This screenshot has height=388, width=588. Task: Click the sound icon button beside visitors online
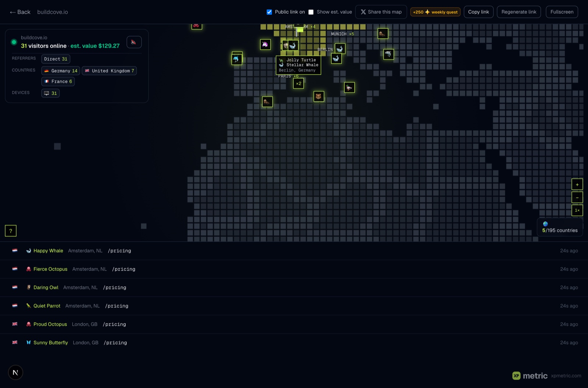(x=134, y=42)
